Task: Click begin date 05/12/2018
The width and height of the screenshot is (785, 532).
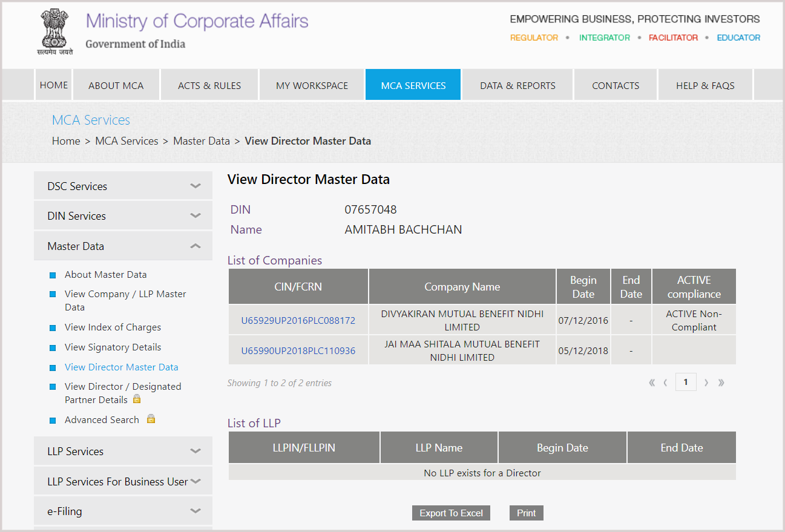Action: point(583,350)
